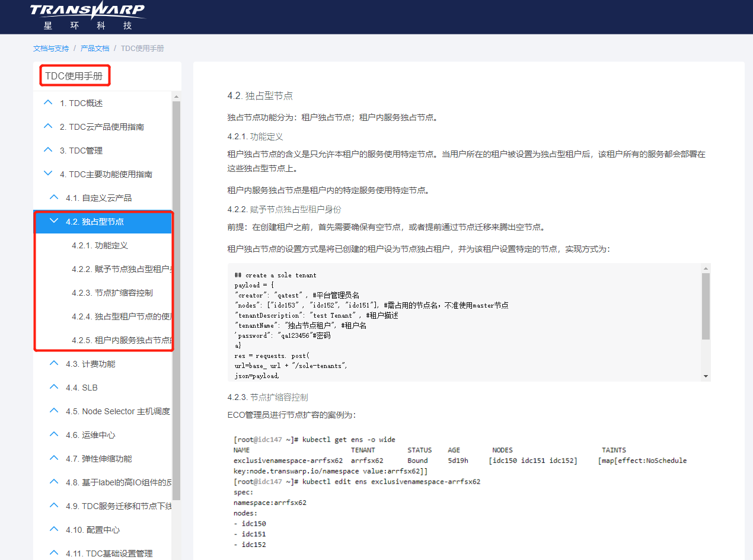Go to 4.2.4. 独占型租户节点 in sidebar

(122, 316)
